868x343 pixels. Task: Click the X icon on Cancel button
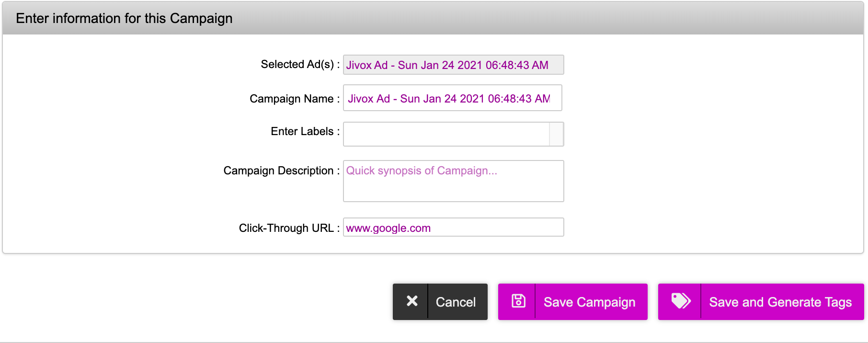point(411,301)
